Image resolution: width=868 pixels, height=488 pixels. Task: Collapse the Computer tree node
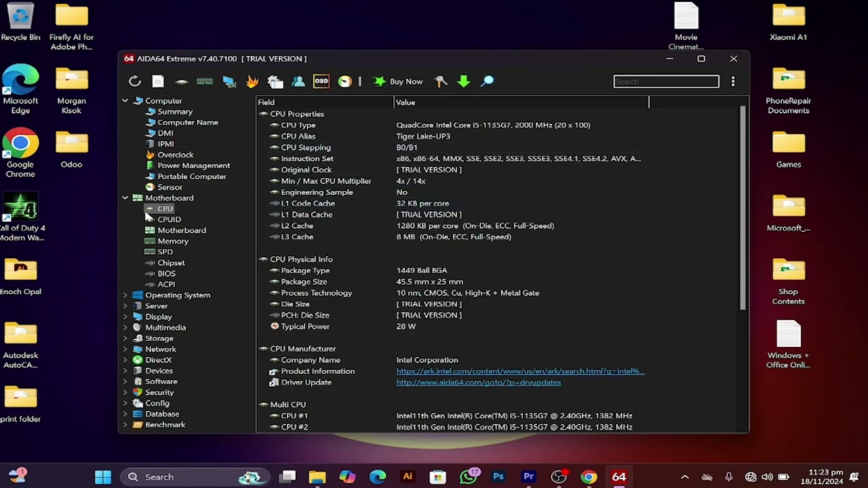125,101
